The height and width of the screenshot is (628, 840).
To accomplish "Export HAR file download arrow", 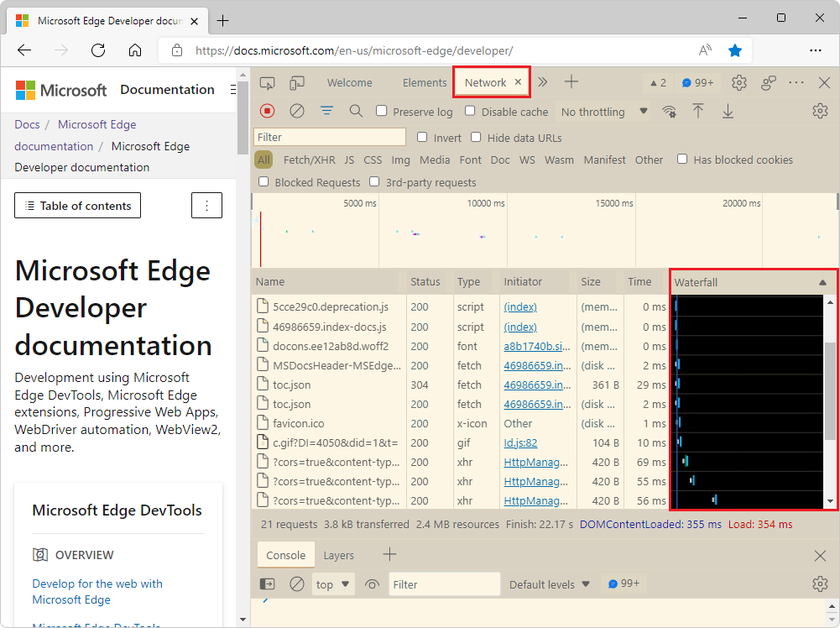I will (728, 111).
